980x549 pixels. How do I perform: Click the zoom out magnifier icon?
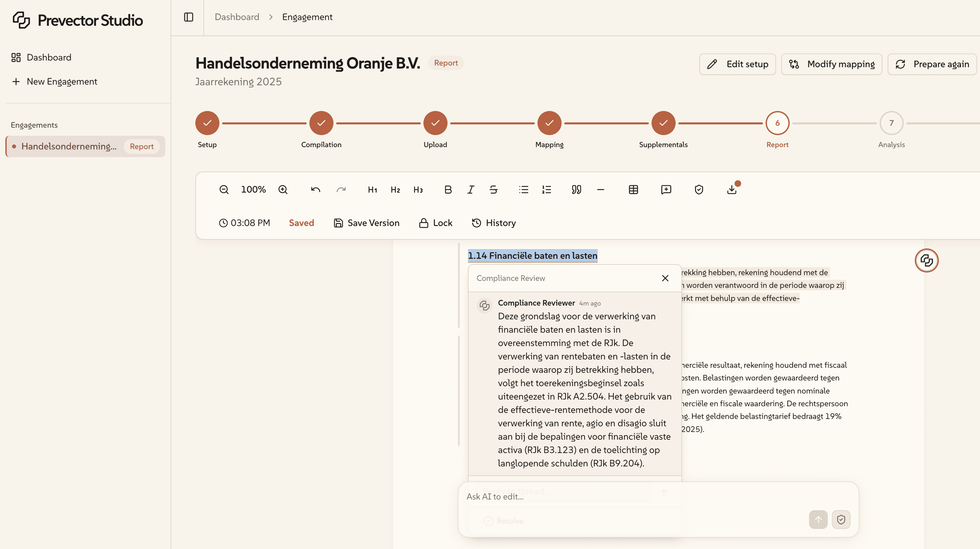coord(224,189)
